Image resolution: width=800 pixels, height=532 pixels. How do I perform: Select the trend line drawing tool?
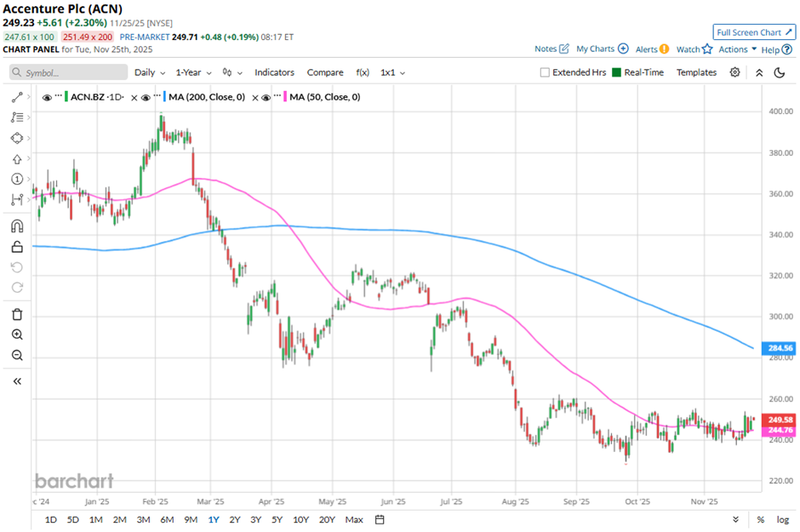click(x=16, y=97)
